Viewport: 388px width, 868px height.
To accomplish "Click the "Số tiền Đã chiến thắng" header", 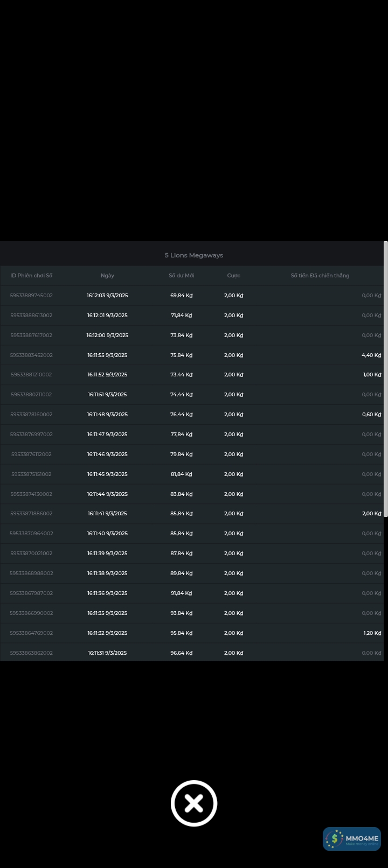I will pyautogui.click(x=320, y=276).
